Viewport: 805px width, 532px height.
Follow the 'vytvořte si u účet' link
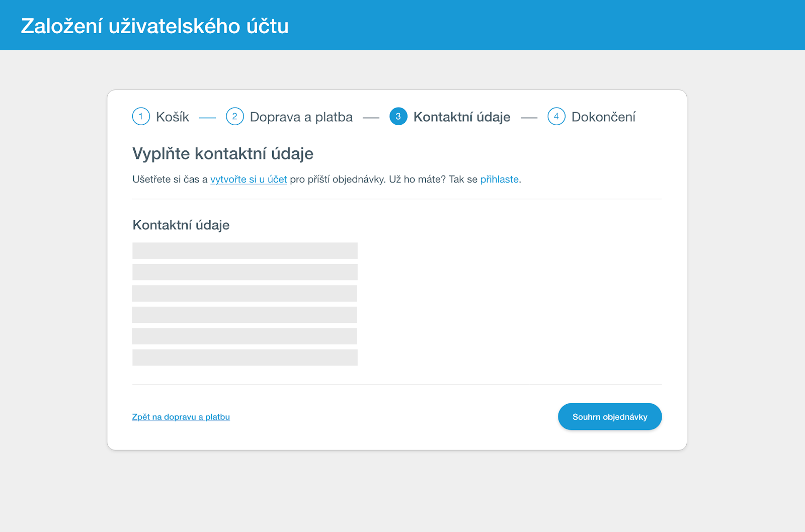coord(249,180)
